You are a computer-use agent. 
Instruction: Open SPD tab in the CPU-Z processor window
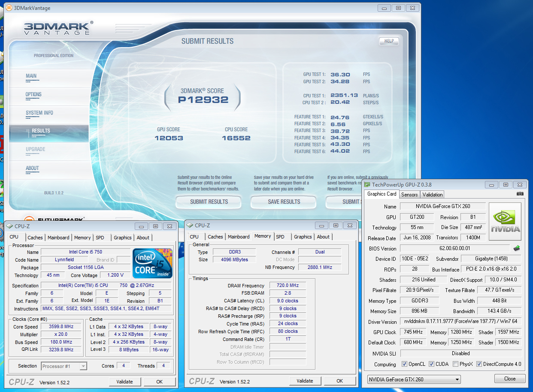point(100,238)
